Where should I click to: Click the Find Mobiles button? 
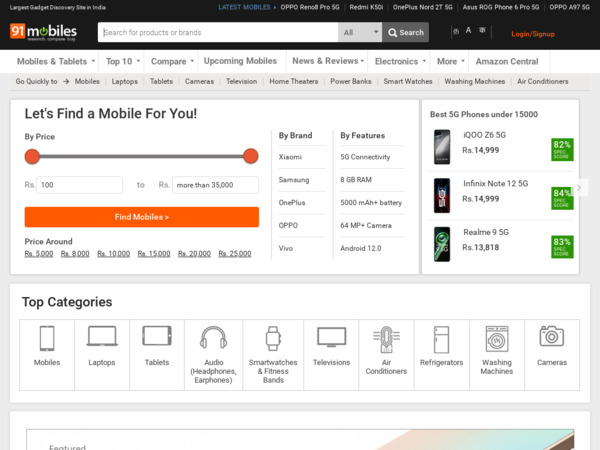(142, 217)
